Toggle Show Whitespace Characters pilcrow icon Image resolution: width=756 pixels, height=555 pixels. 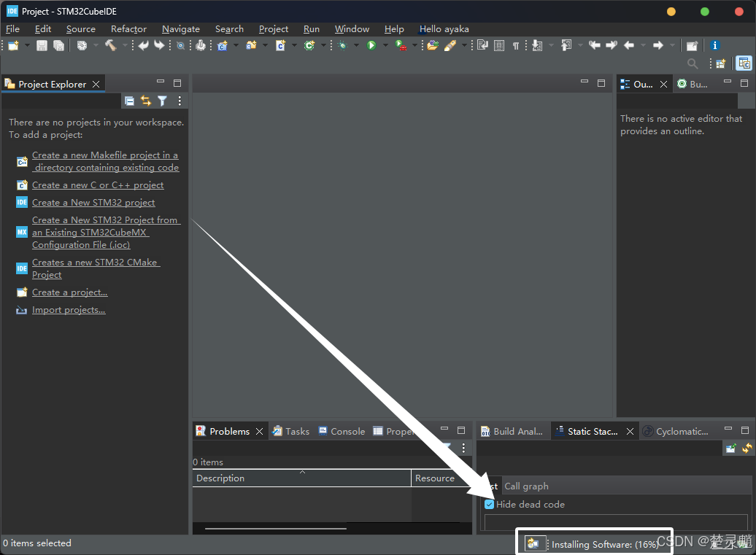(516, 46)
